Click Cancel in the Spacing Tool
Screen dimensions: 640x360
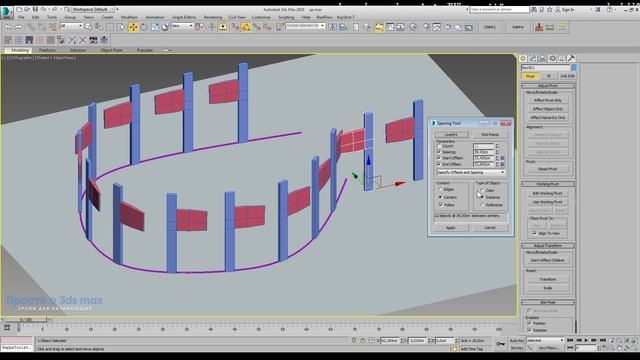[490, 227]
